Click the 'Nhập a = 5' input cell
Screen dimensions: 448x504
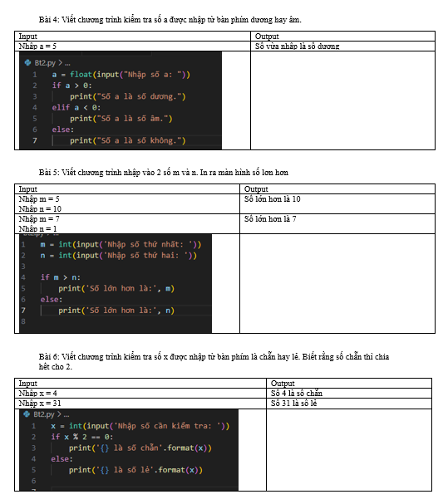[x=132, y=46]
